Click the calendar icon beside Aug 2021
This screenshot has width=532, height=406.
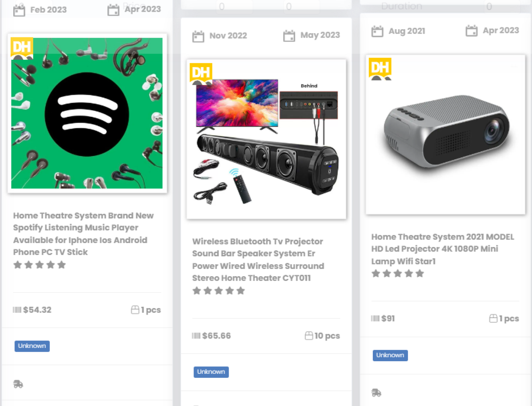click(x=377, y=31)
